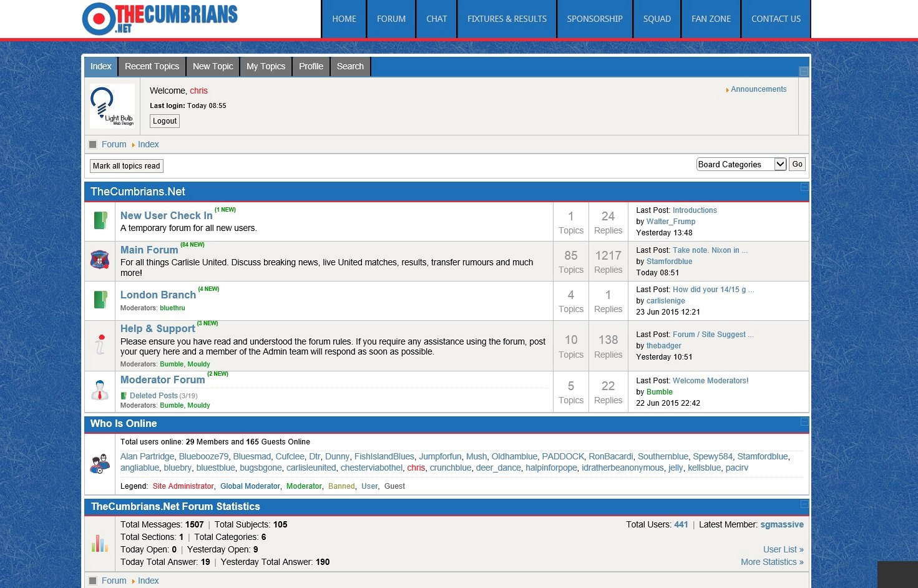The width and height of the screenshot is (918, 588).
Task: Click TheCumbrians.net target logo
Action: (x=160, y=19)
